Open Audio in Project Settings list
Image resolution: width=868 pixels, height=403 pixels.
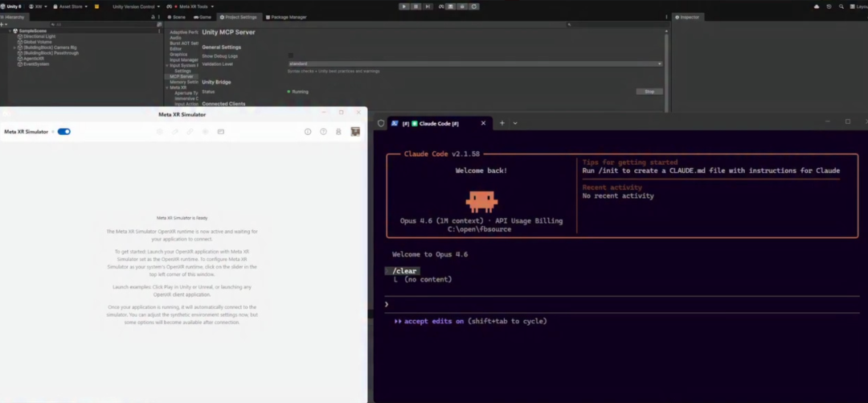175,38
